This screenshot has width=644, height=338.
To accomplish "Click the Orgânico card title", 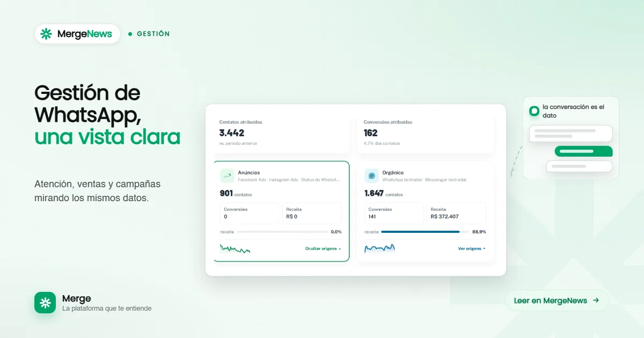I will tap(393, 173).
